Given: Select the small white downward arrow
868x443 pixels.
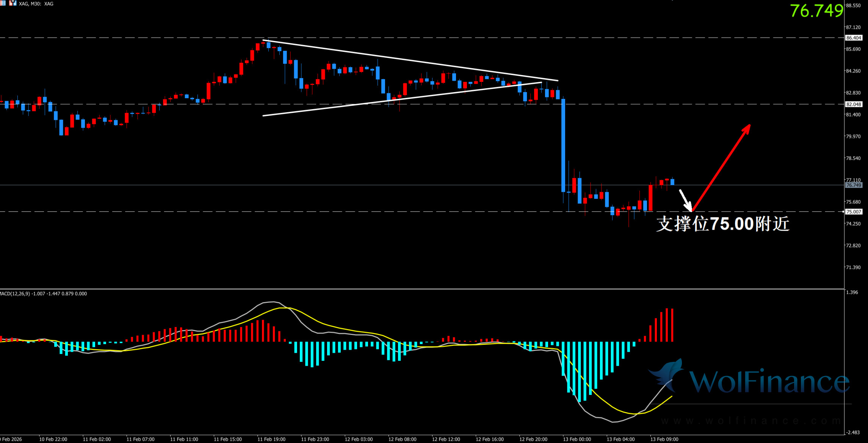Looking at the screenshot, I should (685, 200).
